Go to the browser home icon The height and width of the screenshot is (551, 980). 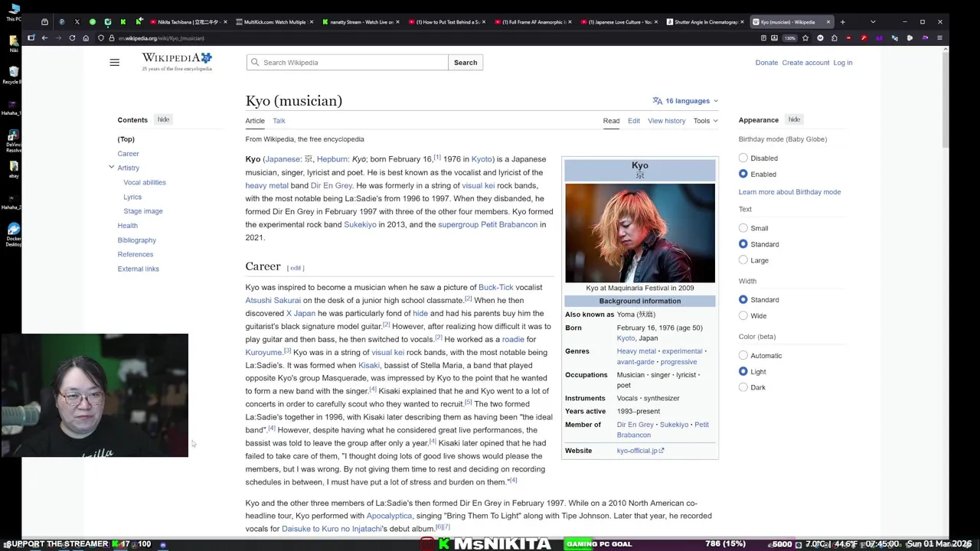(x=85, y=37)
